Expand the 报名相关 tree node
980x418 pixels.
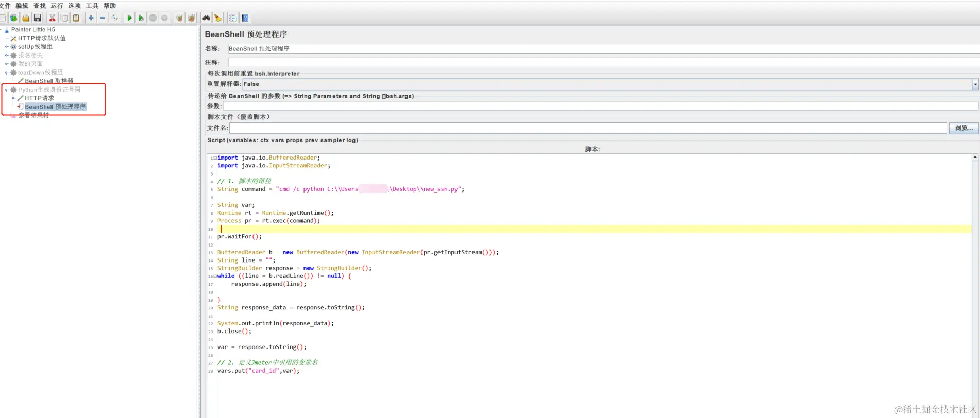tap(7, 55)
